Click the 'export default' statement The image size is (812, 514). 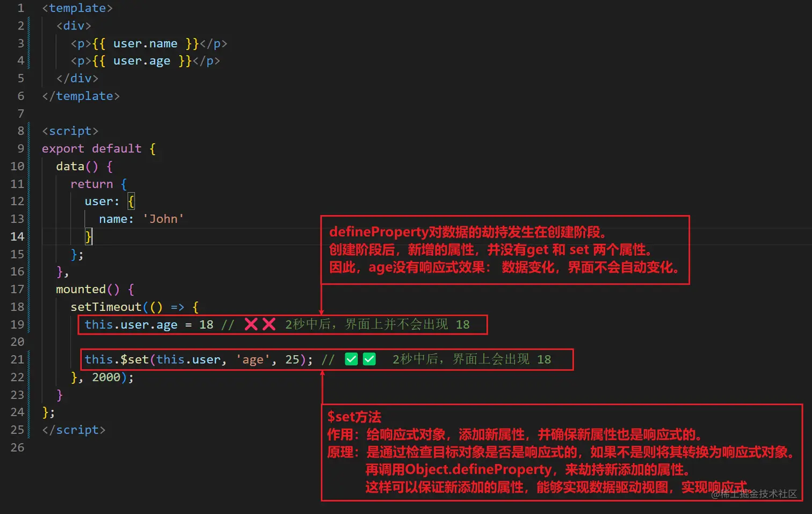point(92,149)
